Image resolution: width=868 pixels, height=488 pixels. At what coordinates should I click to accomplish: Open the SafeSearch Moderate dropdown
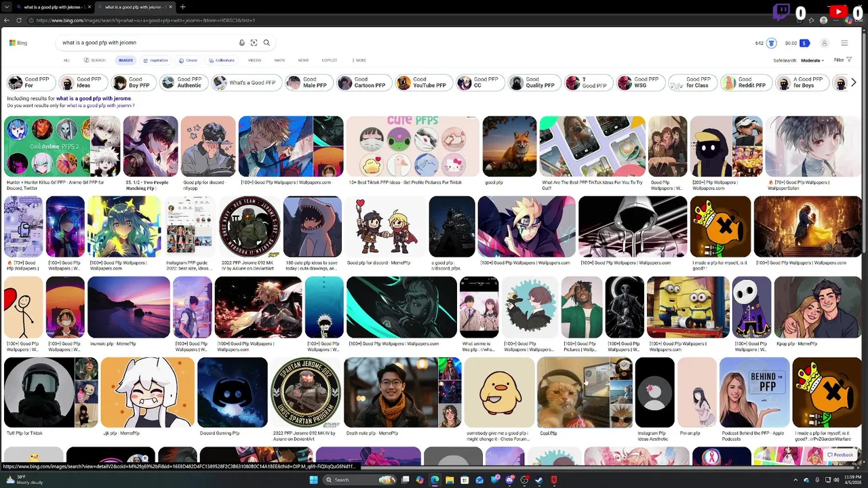pos(812,60)
